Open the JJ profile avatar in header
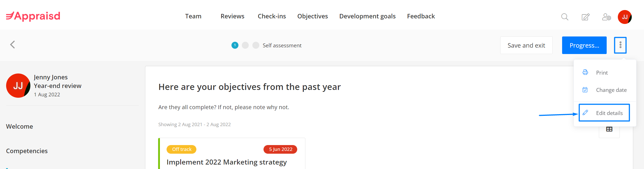Screen dimensions: 644x169 pyautogui.click(x=625, y=17)
